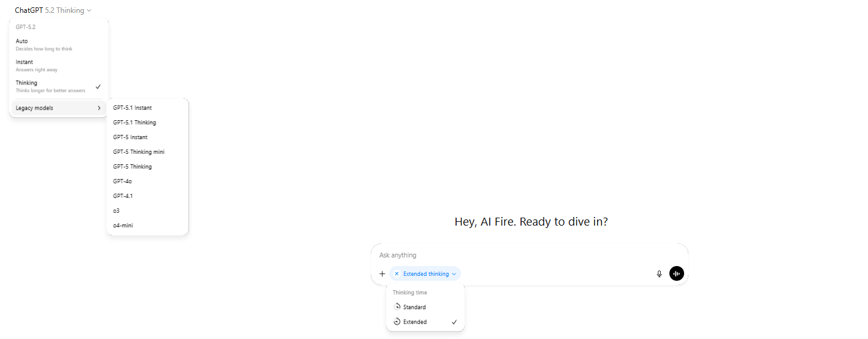Choose GPT-5 Thinking legacy model

147,167
